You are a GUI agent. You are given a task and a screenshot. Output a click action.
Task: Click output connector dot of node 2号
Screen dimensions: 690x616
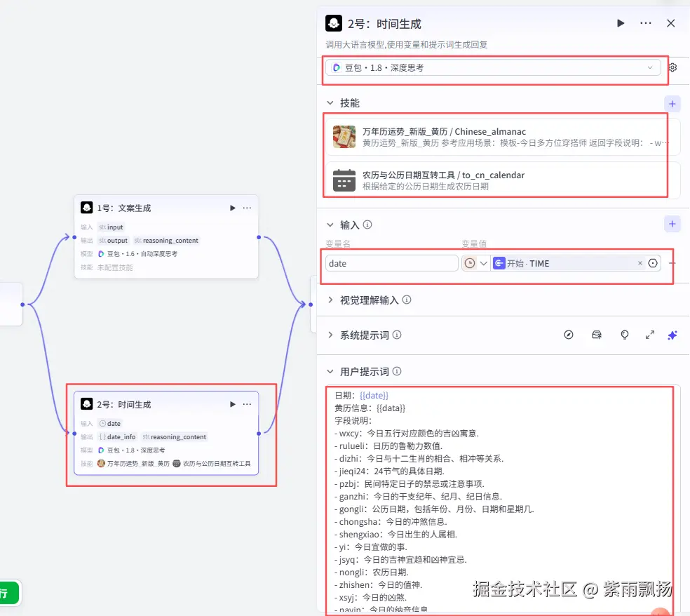pos(259,434)
